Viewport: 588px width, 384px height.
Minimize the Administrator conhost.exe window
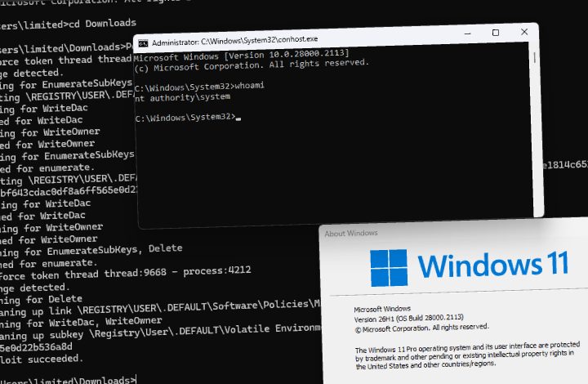coord(467,33)
